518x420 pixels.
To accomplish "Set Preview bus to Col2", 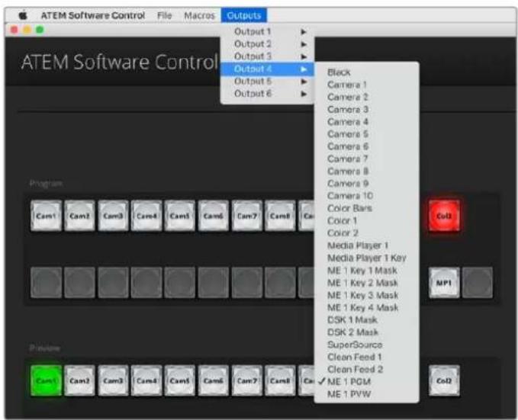I will [444, 380].
